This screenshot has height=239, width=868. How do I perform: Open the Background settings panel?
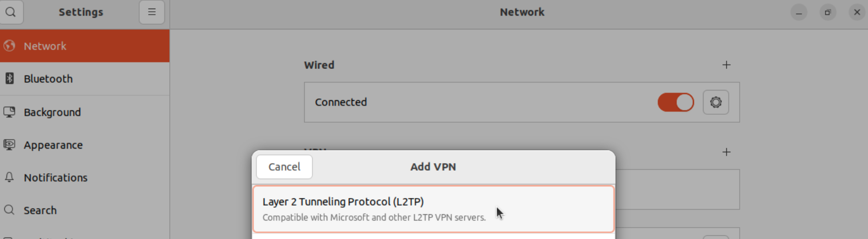pyautogui.click(x=52, y=113)
